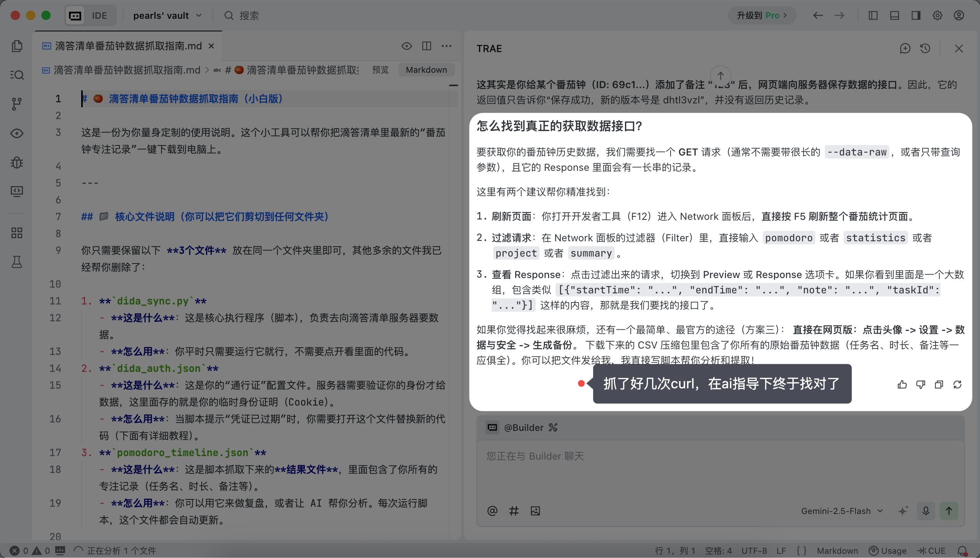Open the Run and Debug bug icon

(17, 163)
